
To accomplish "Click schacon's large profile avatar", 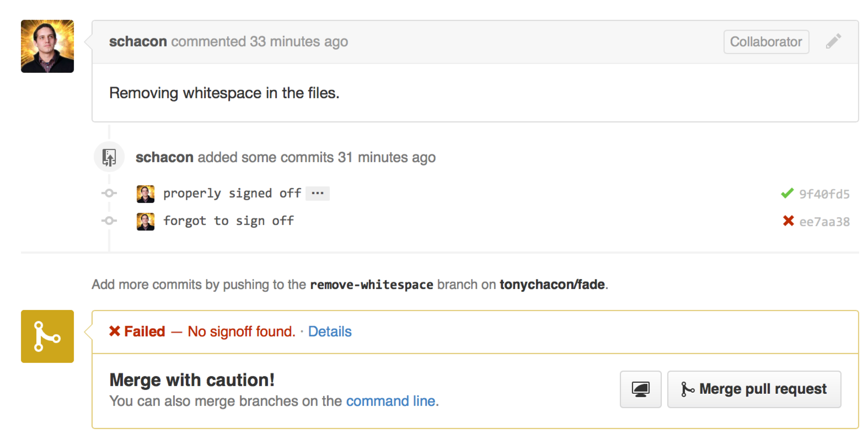I will tap(47, 46).
